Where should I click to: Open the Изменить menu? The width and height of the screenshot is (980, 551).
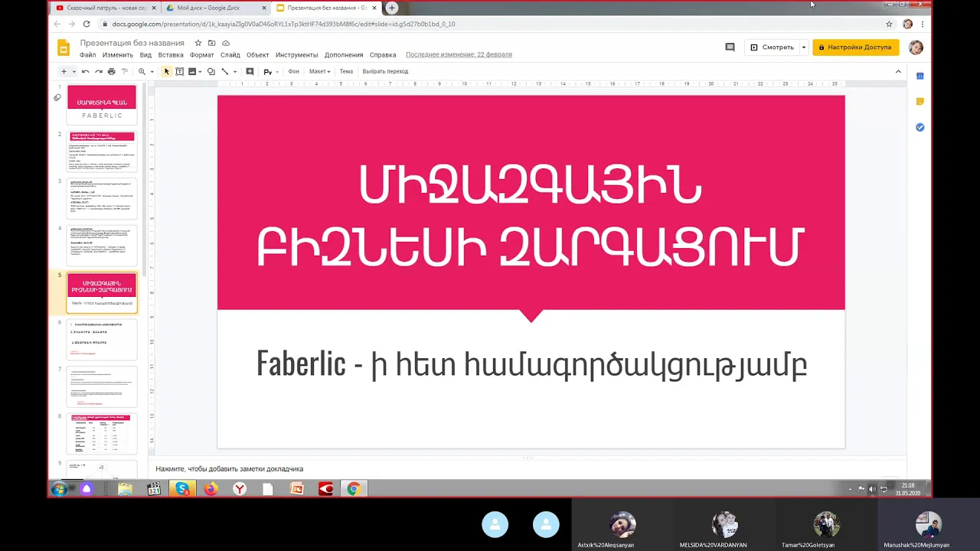(x=118, y=55)
